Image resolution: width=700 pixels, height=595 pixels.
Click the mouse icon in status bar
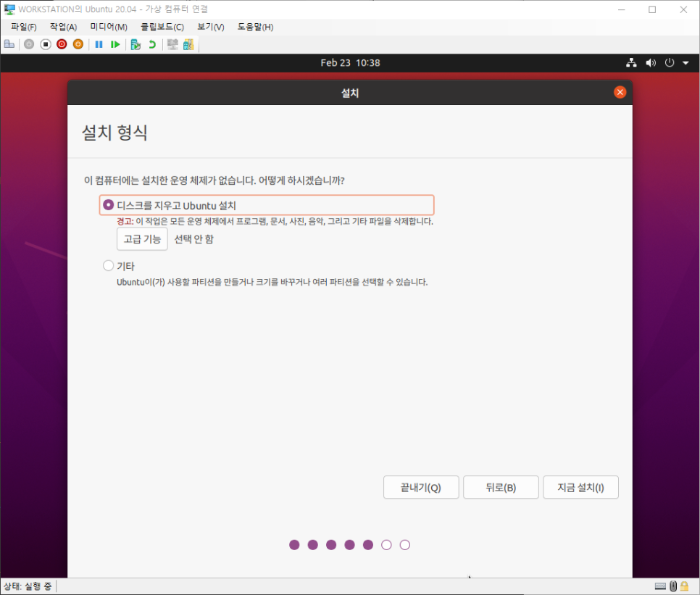[x=673, y=586]
